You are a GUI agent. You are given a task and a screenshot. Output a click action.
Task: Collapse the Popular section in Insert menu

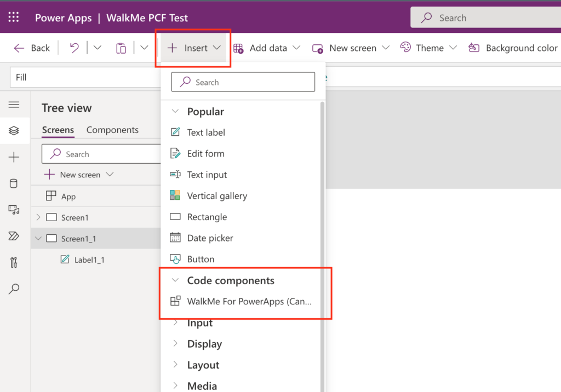(175, 111)
